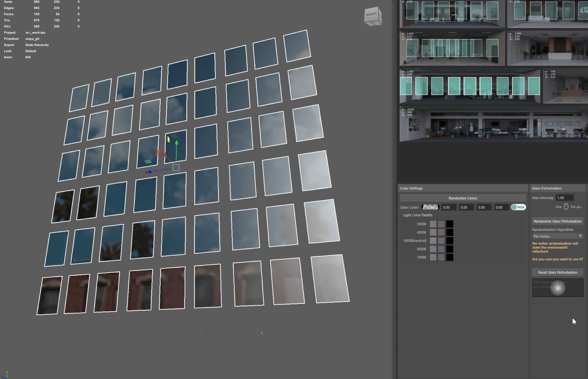Screen dimensions: 588x379
Task: Click the Color Settings panel header
Action: tap(463, 188)
